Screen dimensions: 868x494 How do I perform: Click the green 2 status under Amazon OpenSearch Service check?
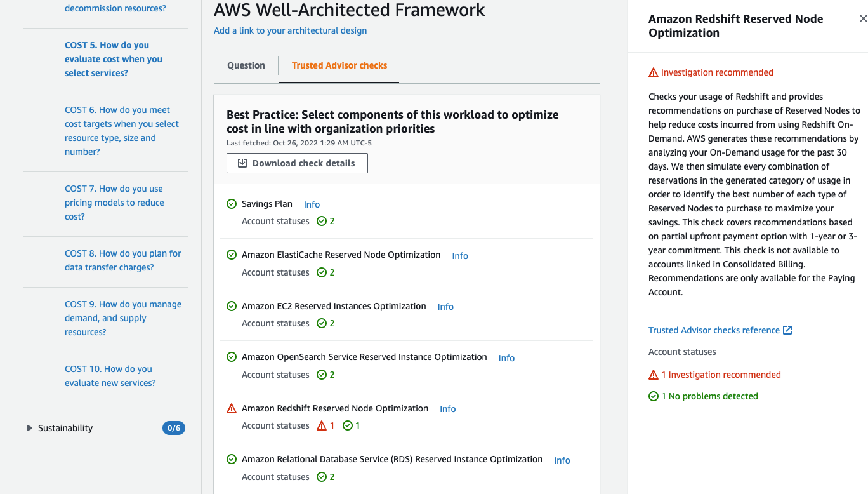coord(325,375)
